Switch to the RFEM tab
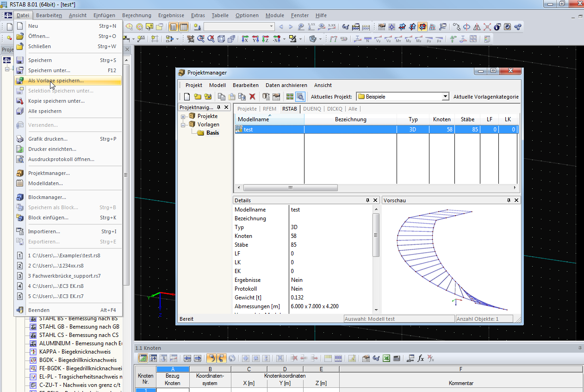 coord(269,109)
